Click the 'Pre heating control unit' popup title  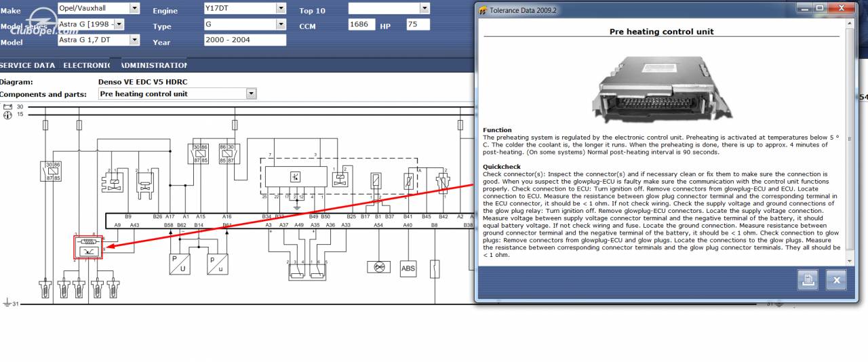pos(661,32)
